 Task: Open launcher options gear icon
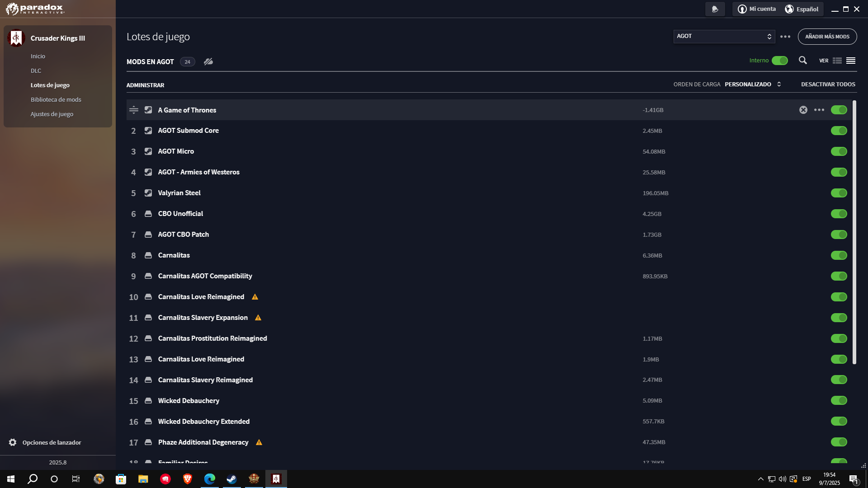click(x=13, y=442)
